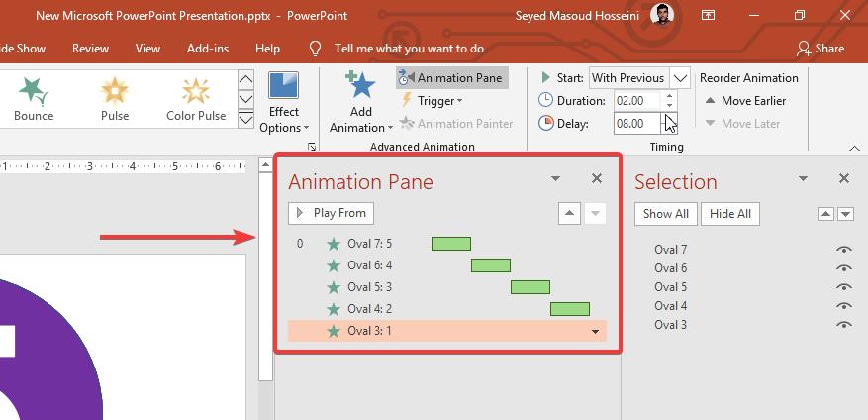Click the Oval 7 timeline bar

451,244
